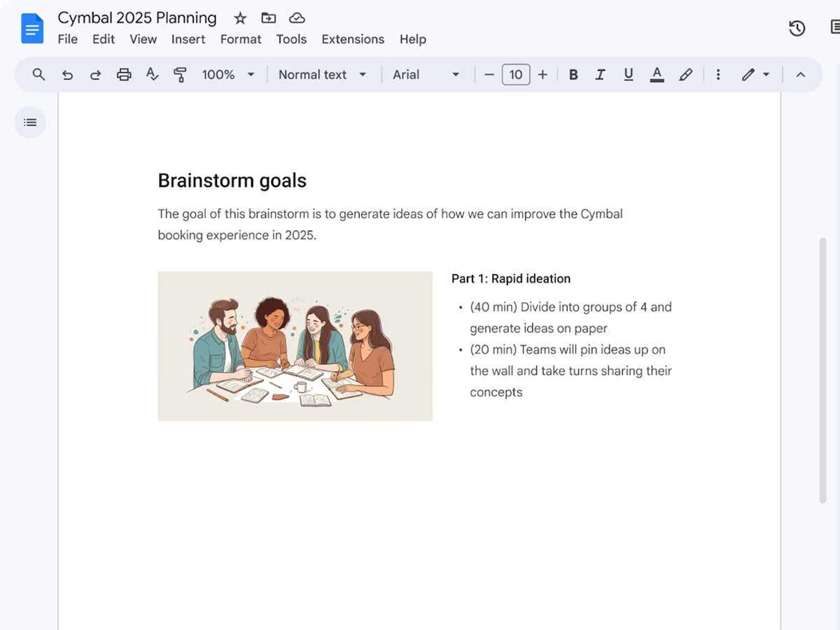Show the document outline

[x=29, y=122]
